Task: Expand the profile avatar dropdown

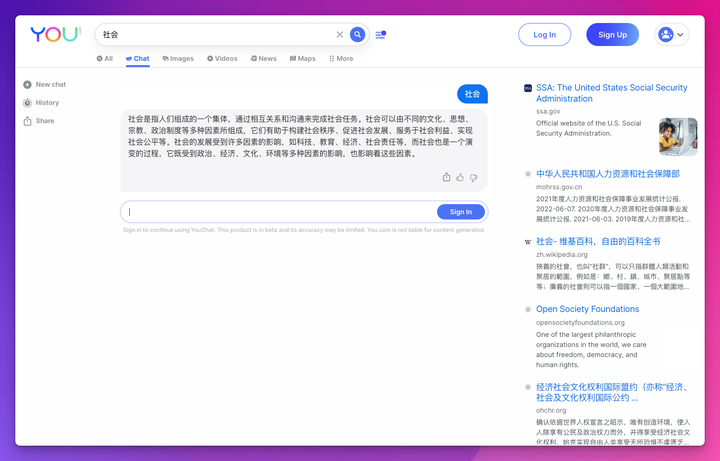Action: [x=671, y=34]
